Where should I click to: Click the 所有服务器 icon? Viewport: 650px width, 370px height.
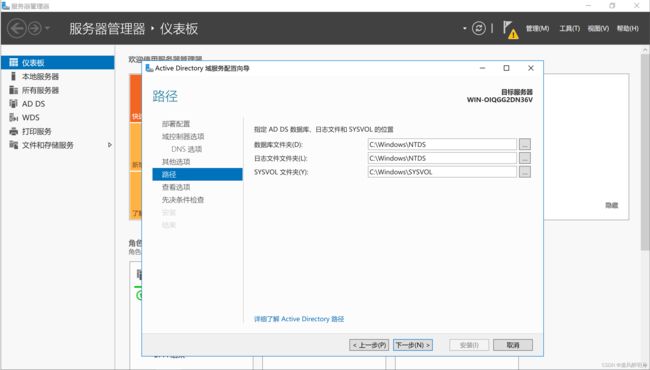click(14, 90)
